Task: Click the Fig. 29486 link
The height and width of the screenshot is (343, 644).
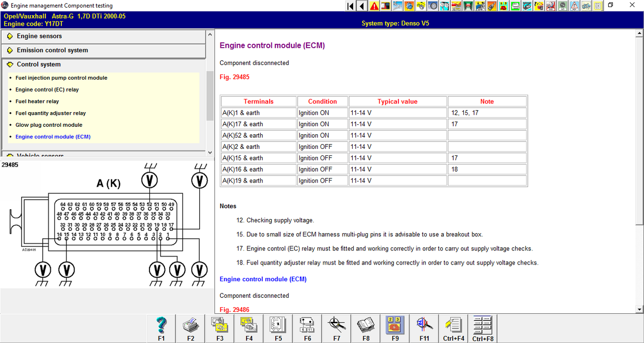Action: pos(234,310)
